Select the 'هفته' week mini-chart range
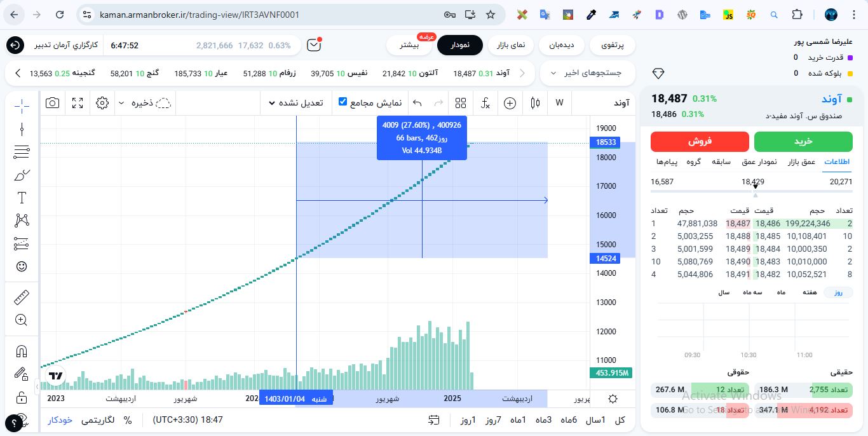868x436 pixels. click(810, 292)
